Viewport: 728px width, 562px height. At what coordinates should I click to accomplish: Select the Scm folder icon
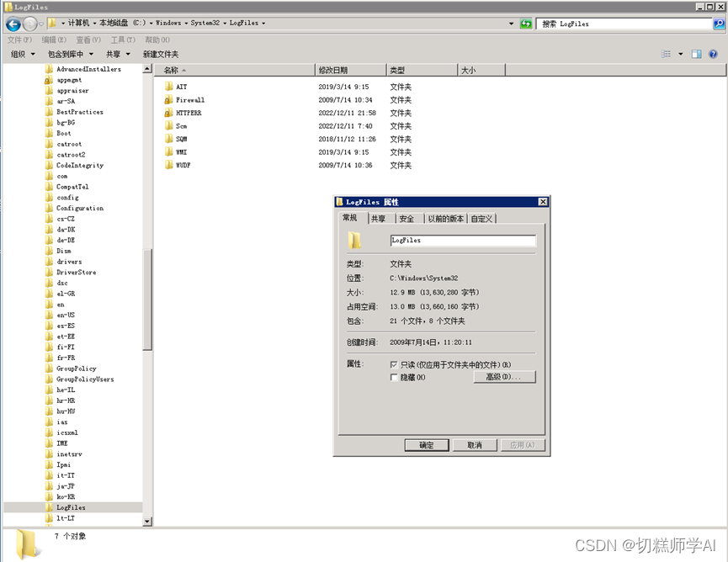169,125
